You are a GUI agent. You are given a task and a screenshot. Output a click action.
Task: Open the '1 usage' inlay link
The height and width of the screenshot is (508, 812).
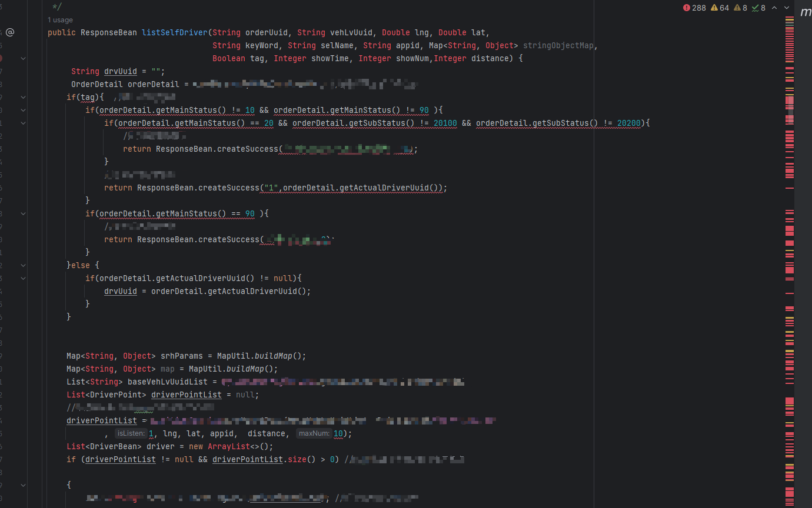(x=60, y=20)
